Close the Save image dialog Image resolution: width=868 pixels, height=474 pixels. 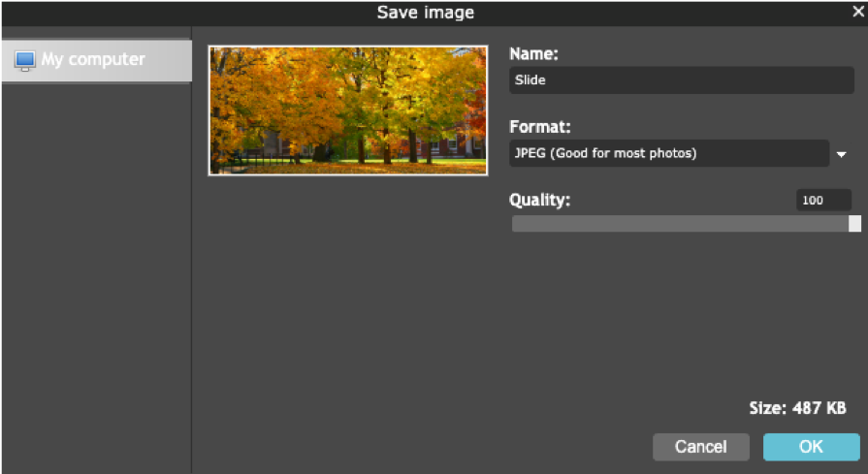click(858, 13)
